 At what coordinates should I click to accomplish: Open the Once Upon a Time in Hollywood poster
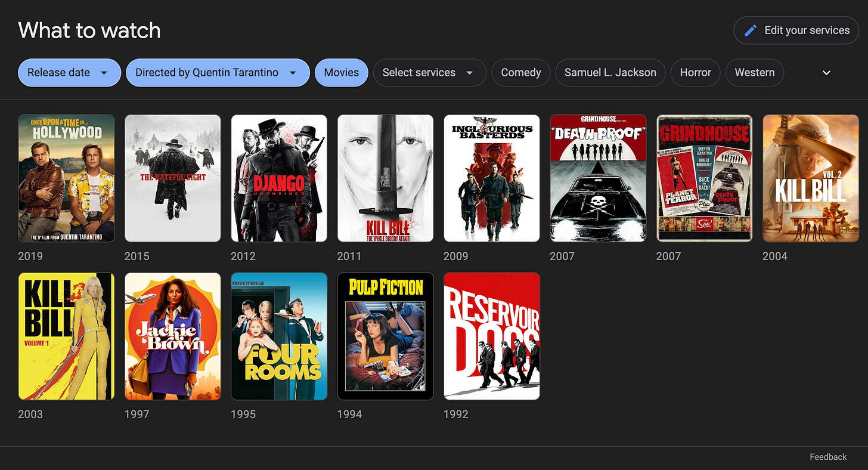click(x=66, y=178)
